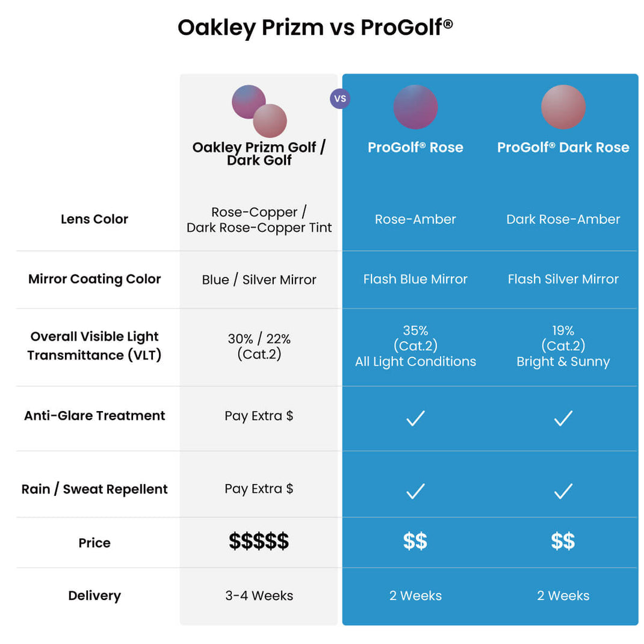Click Anti-Glare checkmark under ProGolf Dark Rose
This screenshot has height=644, width=644.
pyautogui.click(x=563, y=418)
